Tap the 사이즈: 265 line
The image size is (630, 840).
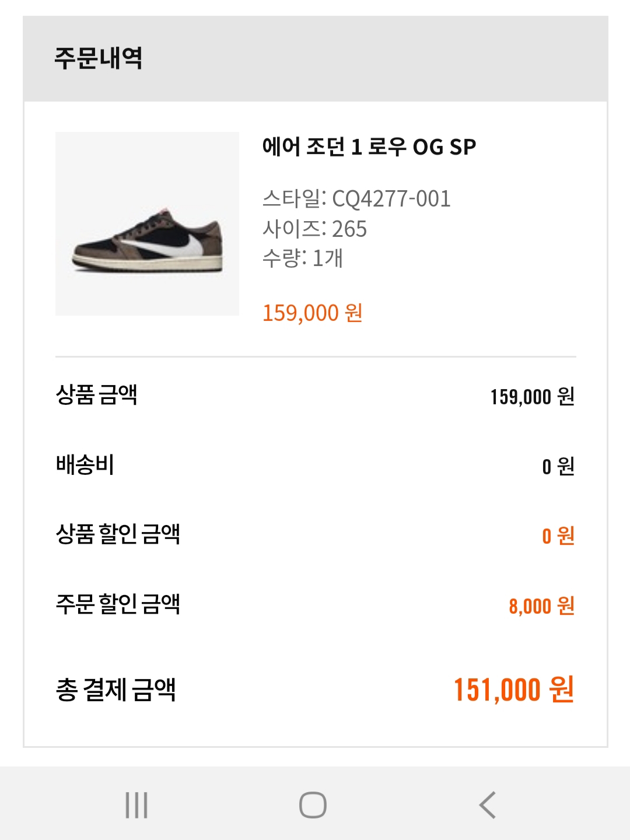pyautogui.click(x=314, y=229)
